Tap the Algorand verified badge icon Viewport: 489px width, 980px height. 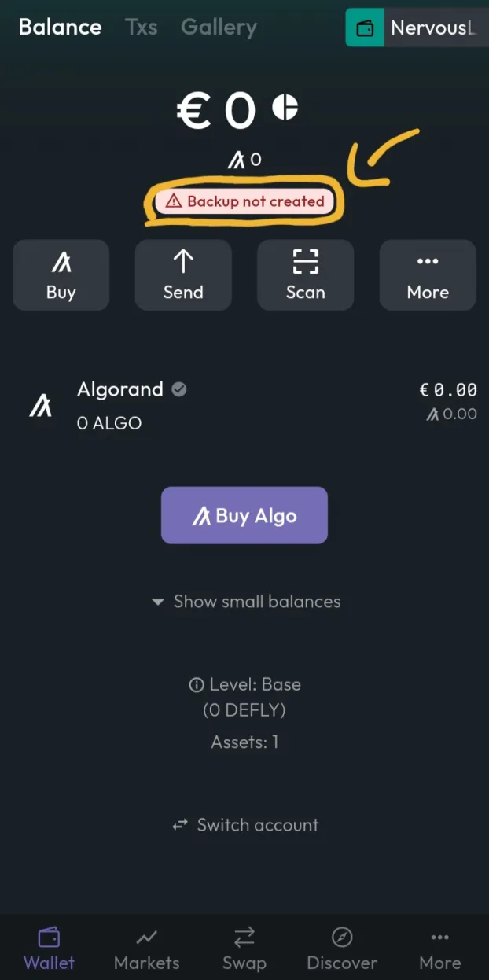pos(179,389)
